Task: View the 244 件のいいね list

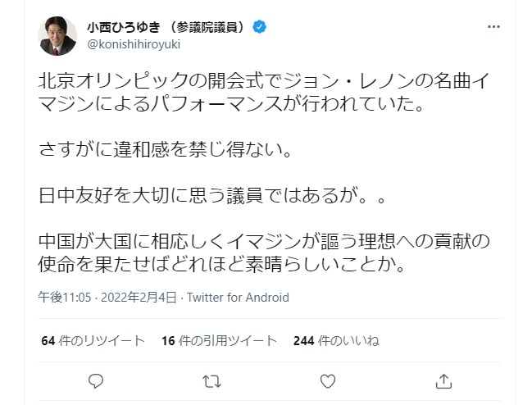Action: coord(336,340)
